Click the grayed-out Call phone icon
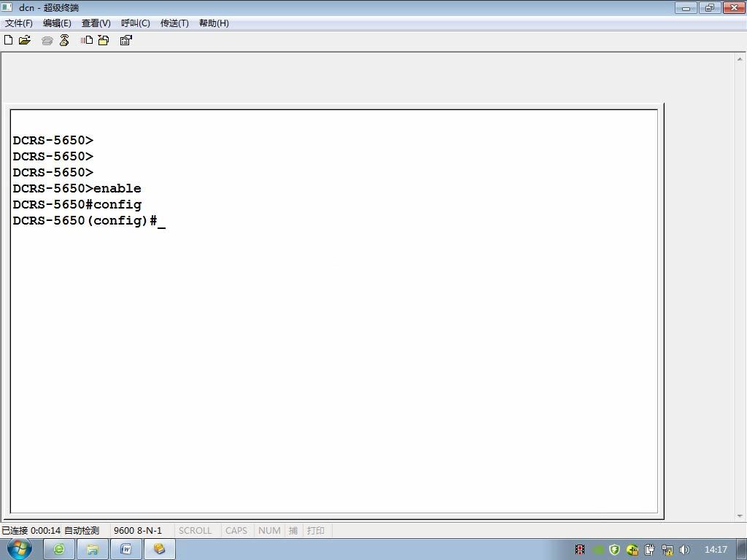 (x=47, y=41)
